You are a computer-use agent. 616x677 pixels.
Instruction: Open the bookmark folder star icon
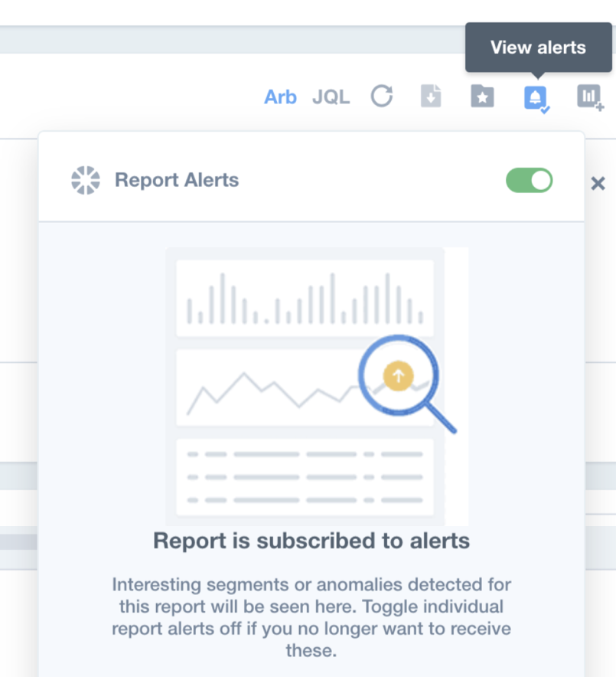(482, 96)
